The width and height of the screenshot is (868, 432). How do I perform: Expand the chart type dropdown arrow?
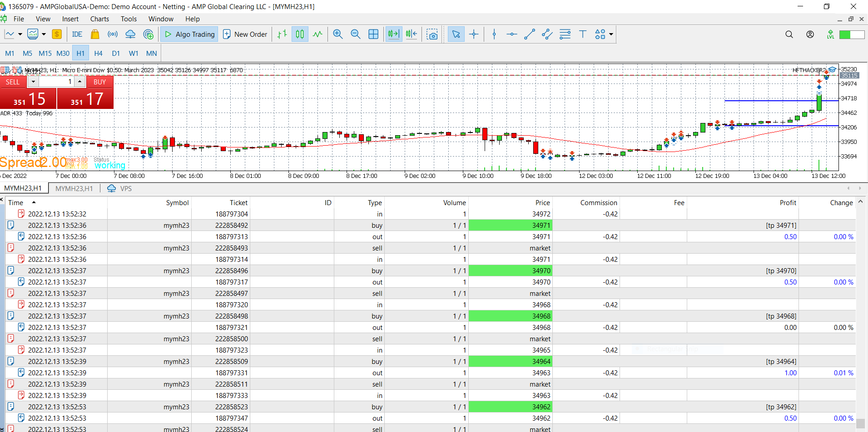20,34
